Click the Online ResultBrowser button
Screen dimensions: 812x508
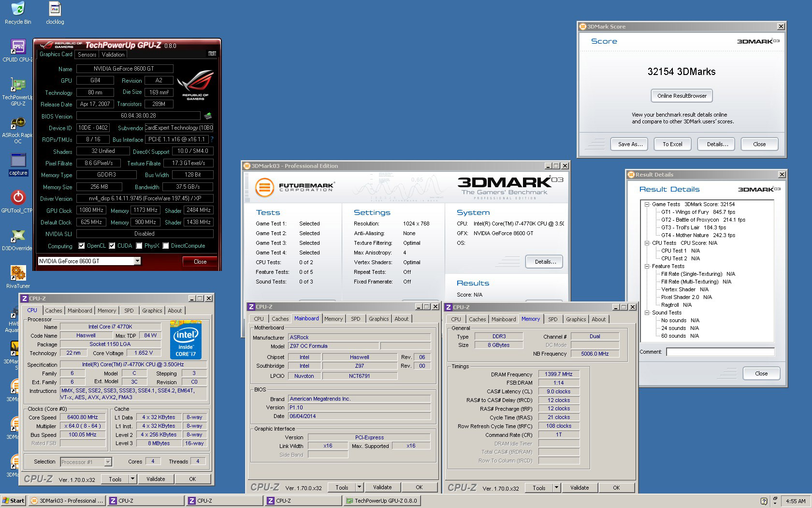point(681,96)
